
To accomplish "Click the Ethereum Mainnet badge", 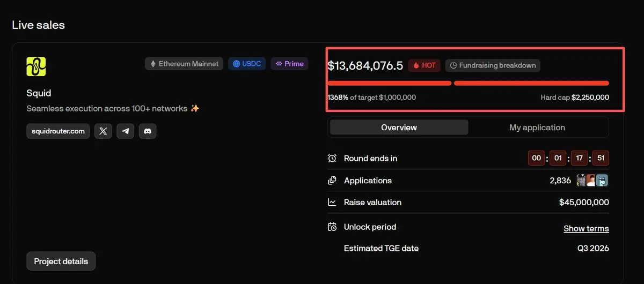I will [184, 64].
